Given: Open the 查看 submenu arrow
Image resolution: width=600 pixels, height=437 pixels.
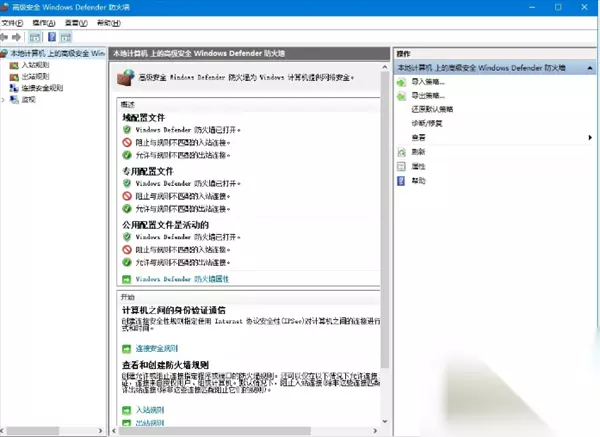Looking at the screenshot, I should click(590, 137).
